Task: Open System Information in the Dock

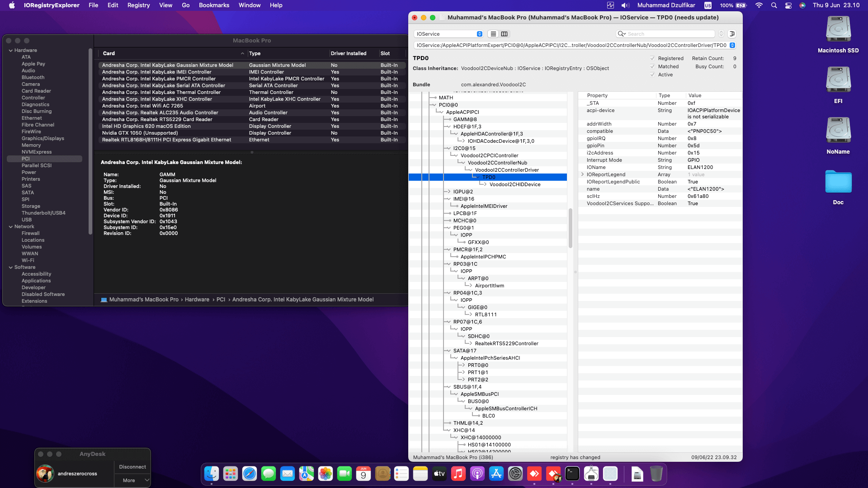Action: pyautogui.click(x=591, y=474)
